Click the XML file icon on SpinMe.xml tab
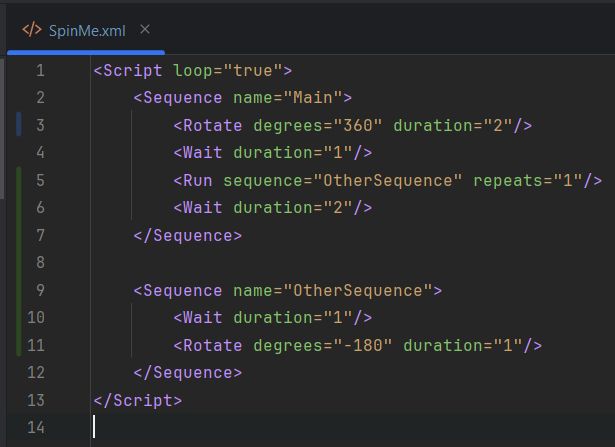Image resolution: width=615 pixels, height=447 pixels. pos(32,30)
